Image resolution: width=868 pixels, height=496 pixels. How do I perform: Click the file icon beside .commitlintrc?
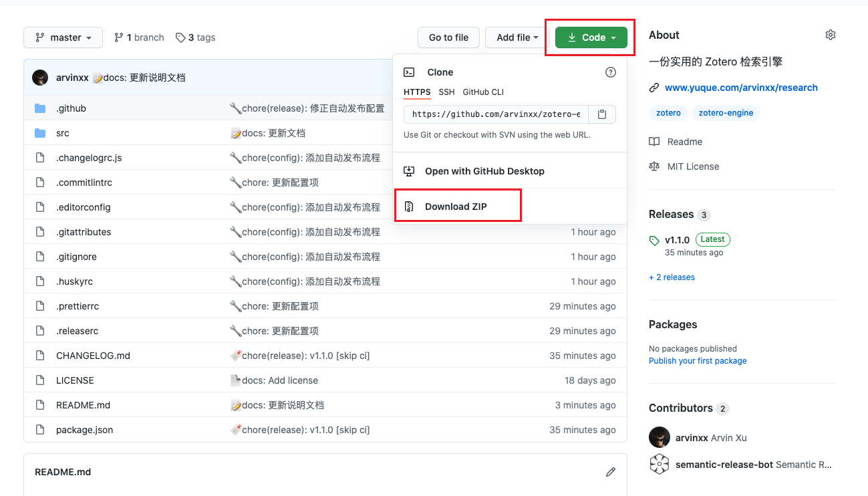click(x=40, y=182)
